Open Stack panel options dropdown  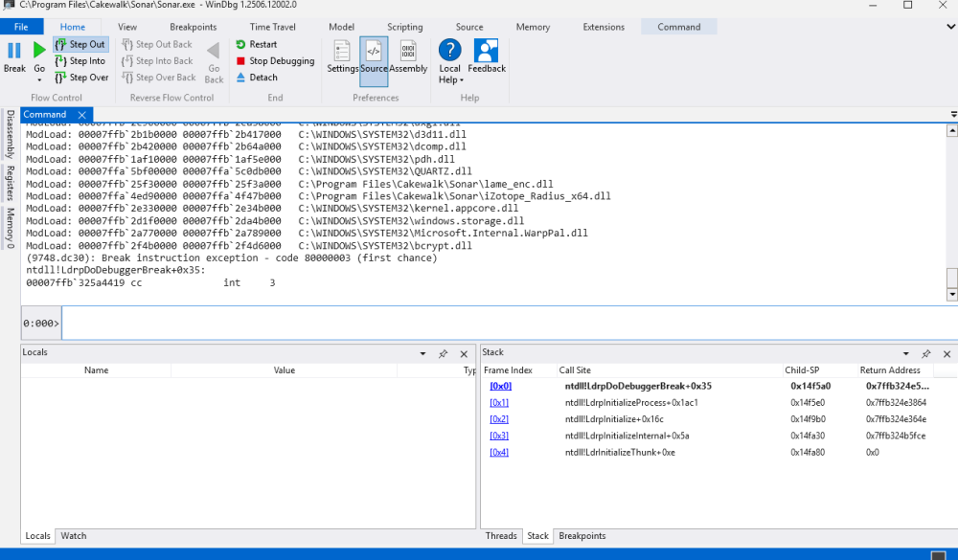[905, 353]
